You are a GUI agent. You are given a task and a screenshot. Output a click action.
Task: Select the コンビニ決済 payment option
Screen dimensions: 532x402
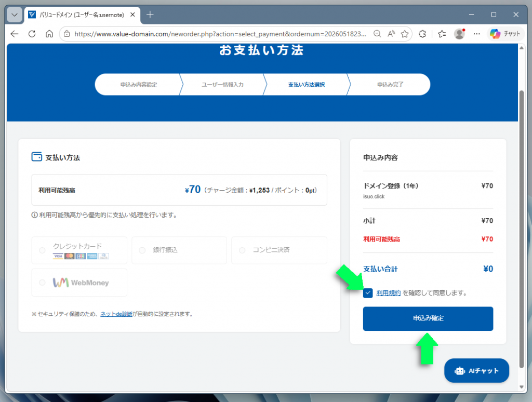point(279,250)
